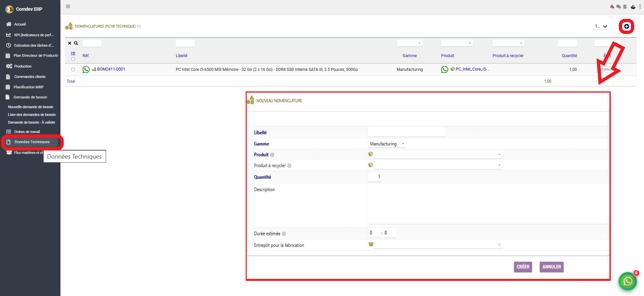
Task: Click the Production gears icon
Action: (9, 66)
